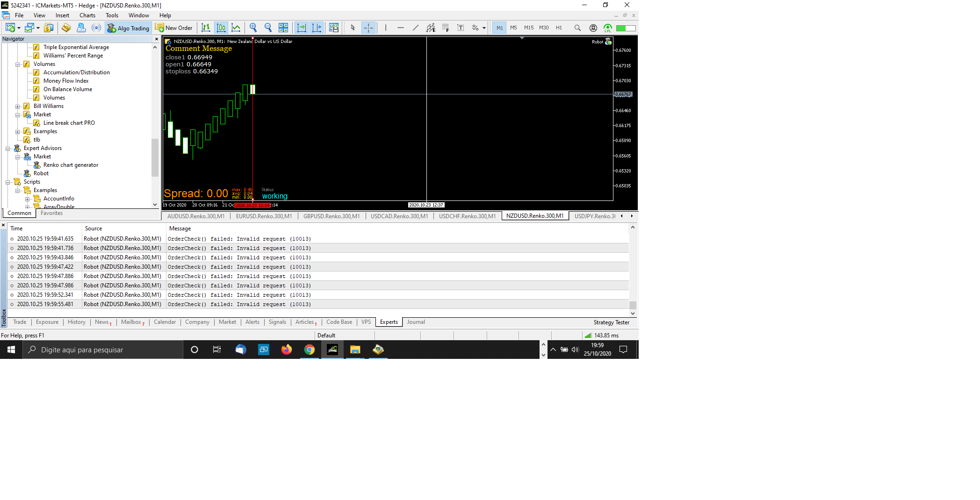Toggle chart shift from right edge
Image resolution: width=980 pixels, height=500 pixels.
[317, 28]
